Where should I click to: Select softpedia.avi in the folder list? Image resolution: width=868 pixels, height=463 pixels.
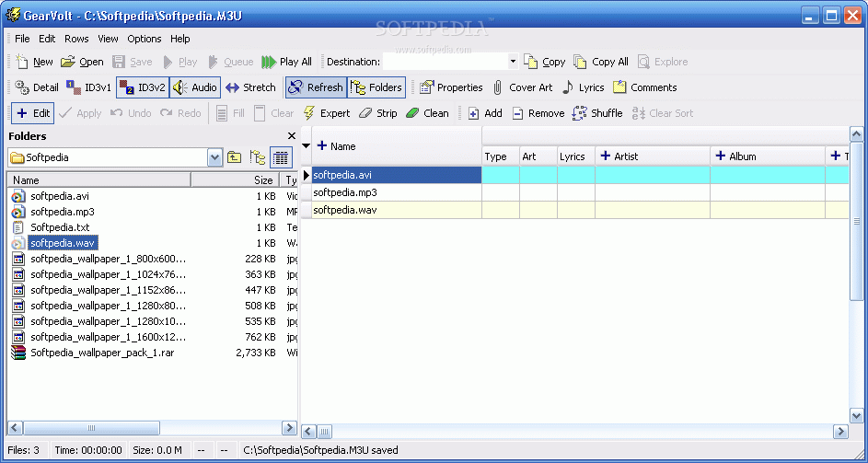[x=60, y=196]
